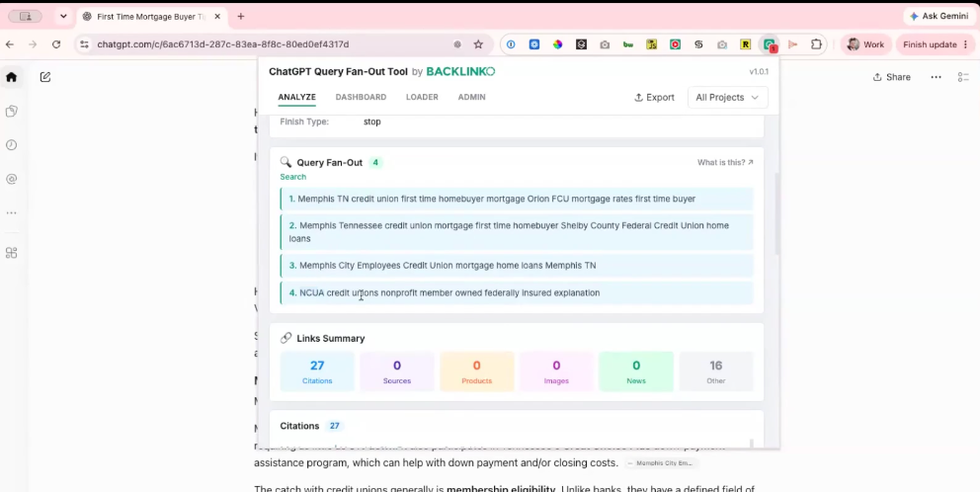Click the 0 Sources summary card
This screenshot has height=492, width=980.
[397, 371]
